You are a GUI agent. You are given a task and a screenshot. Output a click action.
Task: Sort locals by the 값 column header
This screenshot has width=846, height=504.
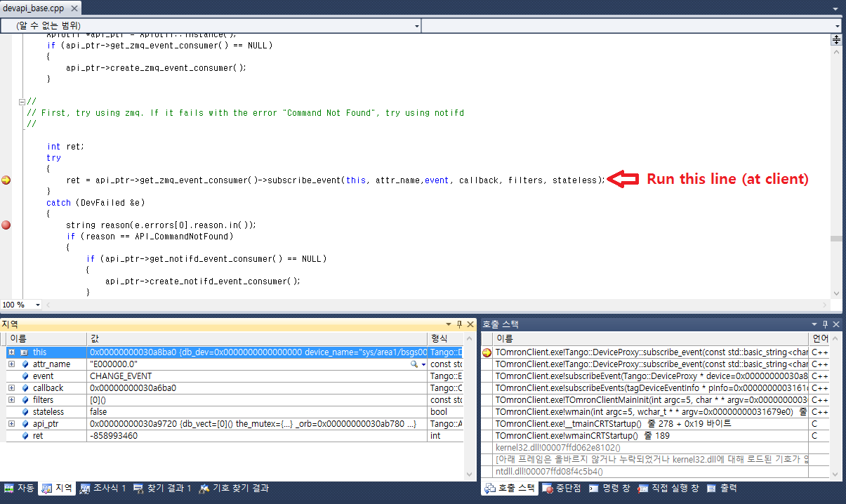(257, 339)
